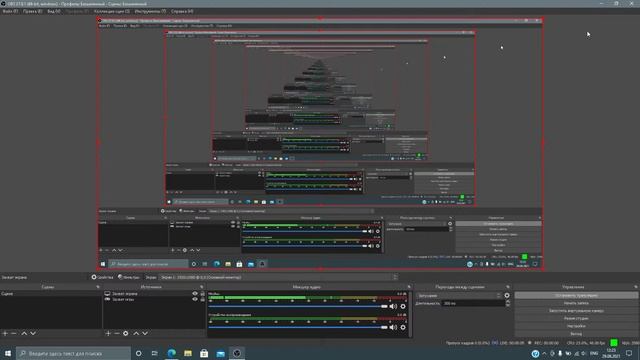Open the Файл menu
The height and width of the screenshot is (360, 640).
[x=10, y=11]
